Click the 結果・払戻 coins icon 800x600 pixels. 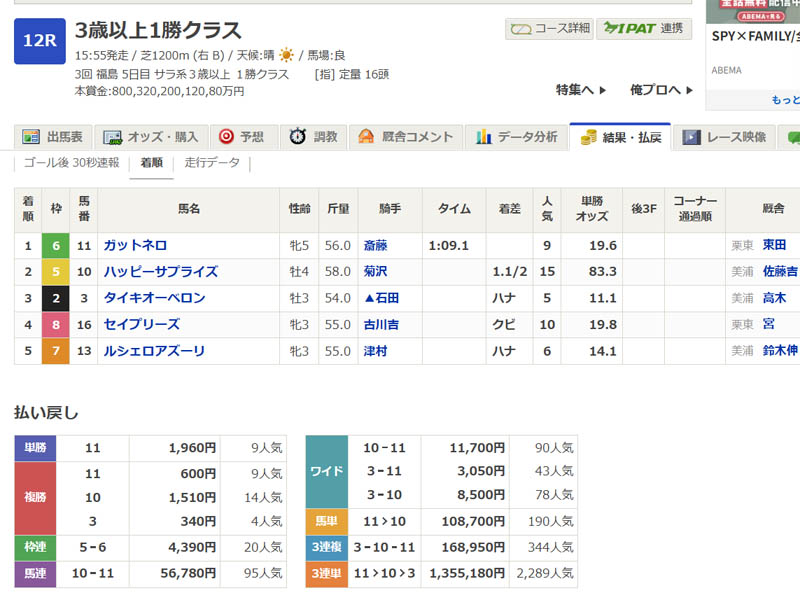[x=589, y=137]
